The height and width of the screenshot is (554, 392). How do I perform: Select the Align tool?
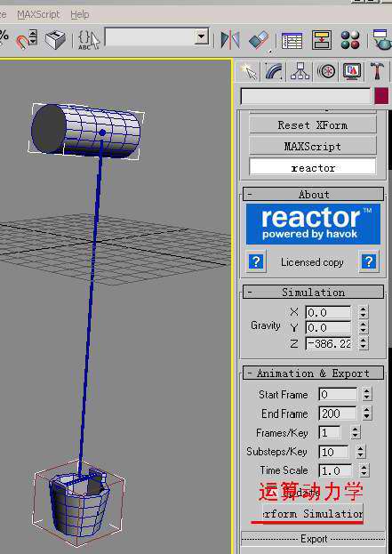click(260, 40)
